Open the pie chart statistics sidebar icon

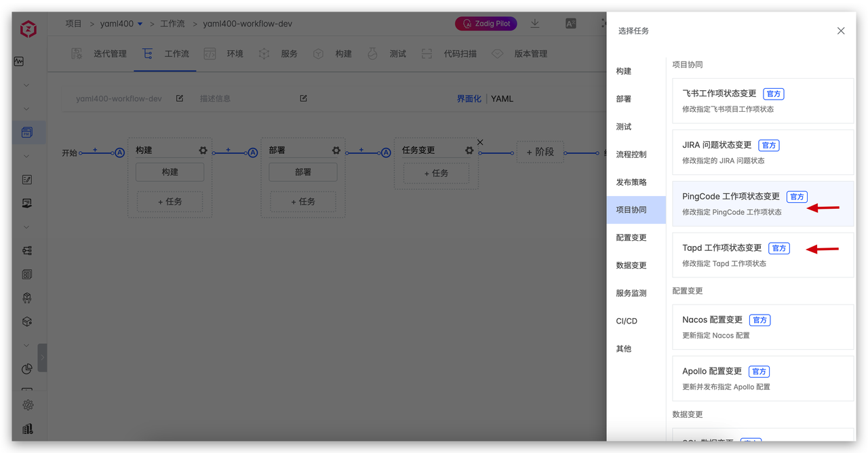tap(27, 369)
